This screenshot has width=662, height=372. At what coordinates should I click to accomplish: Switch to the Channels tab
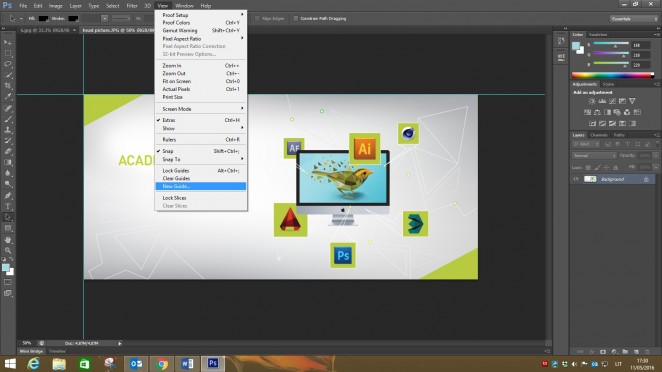(599, 135)
